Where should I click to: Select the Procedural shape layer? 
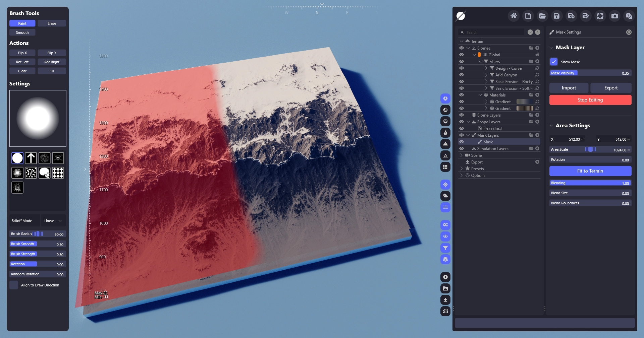click(492, 129)
